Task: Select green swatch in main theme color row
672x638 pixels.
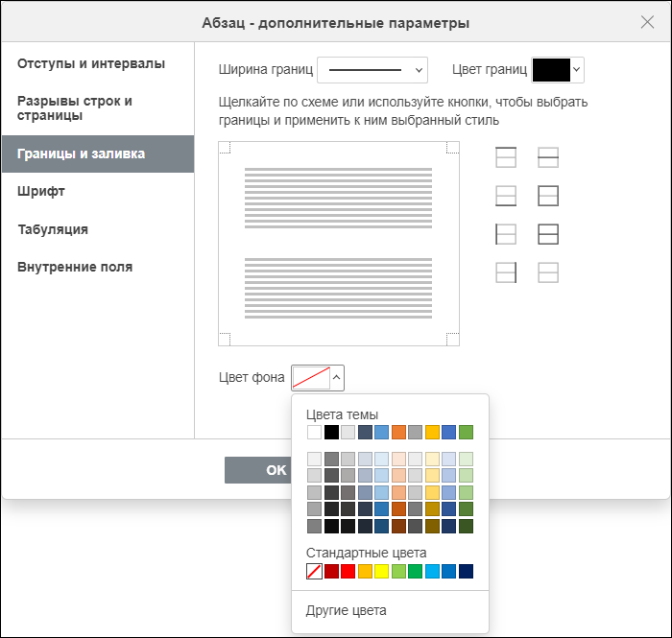Action: pyautogui.click(x=466, y=432)
